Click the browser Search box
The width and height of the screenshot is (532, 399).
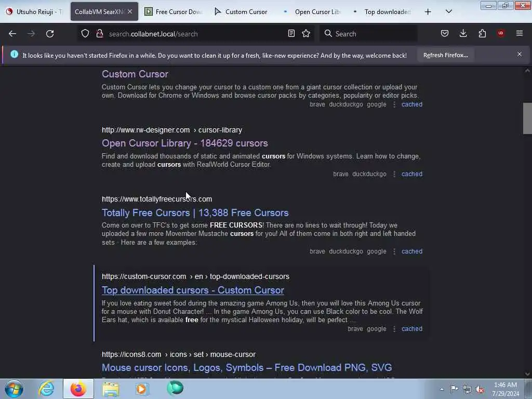pyautogui.click(x=368, y=34)
